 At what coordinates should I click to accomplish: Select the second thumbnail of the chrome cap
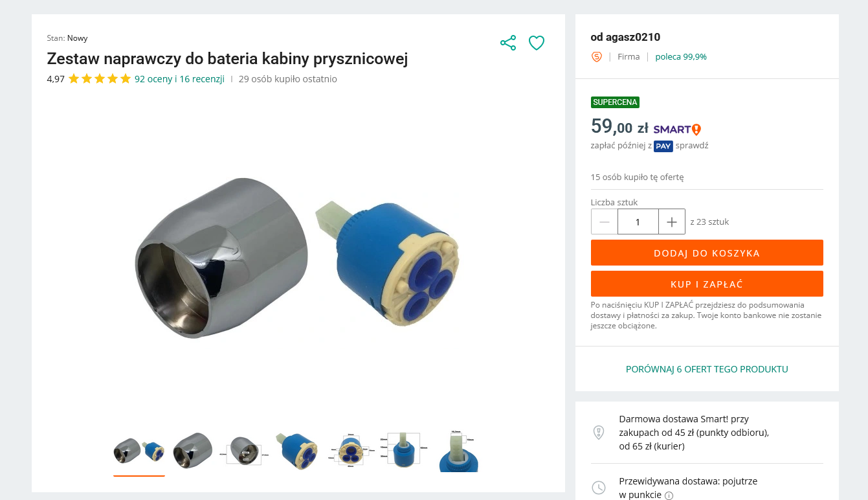coord(193,451)
